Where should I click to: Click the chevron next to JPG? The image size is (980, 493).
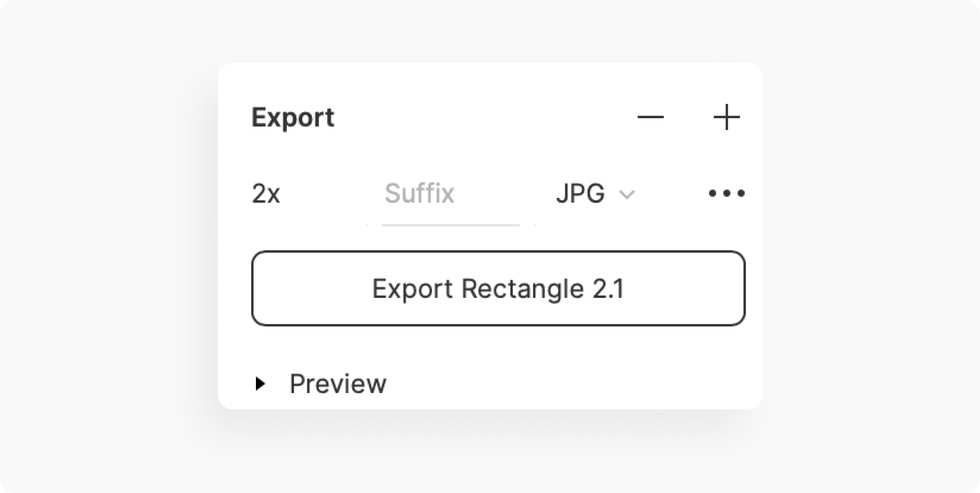coord(627,195)
